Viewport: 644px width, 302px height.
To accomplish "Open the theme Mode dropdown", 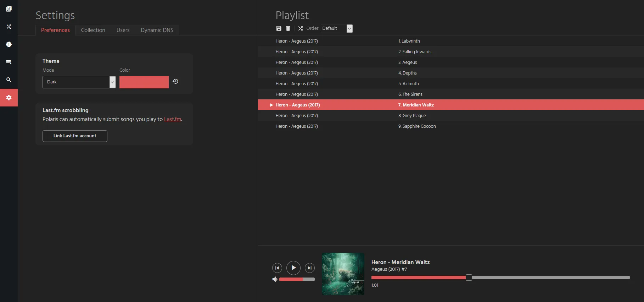I will (79, 82).
